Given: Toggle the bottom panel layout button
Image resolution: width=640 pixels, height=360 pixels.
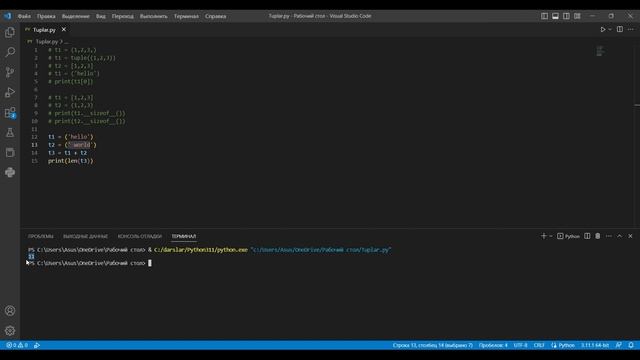Looking at the screenshot, I should click(x=556, y=16).
